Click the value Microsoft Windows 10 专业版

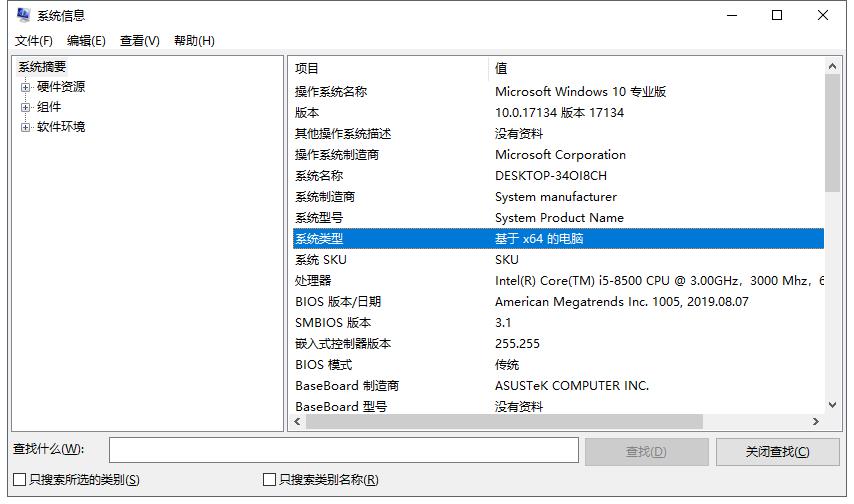click(x=581, y=92)
